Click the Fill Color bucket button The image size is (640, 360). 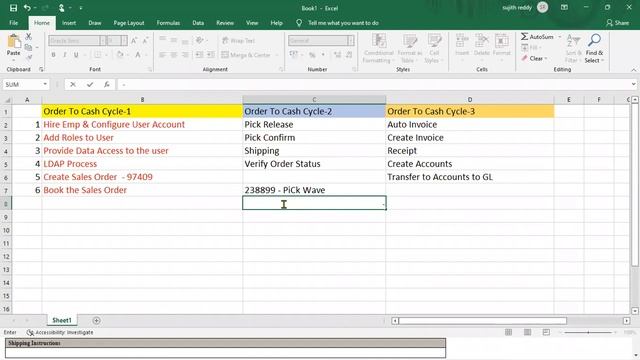click(x=120, y=55)
